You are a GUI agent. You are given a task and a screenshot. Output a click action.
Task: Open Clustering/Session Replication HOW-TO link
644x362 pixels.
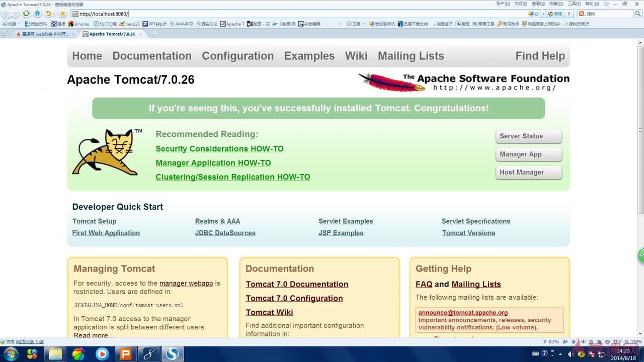click(x=233, y=177)
